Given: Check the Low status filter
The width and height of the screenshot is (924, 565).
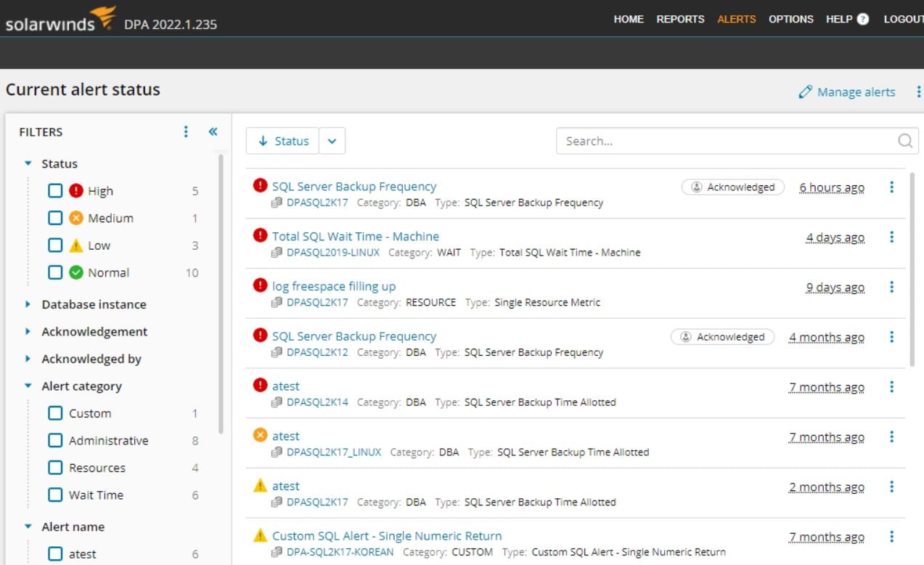Looking at the screenshot, I should (x=55, y=245).
